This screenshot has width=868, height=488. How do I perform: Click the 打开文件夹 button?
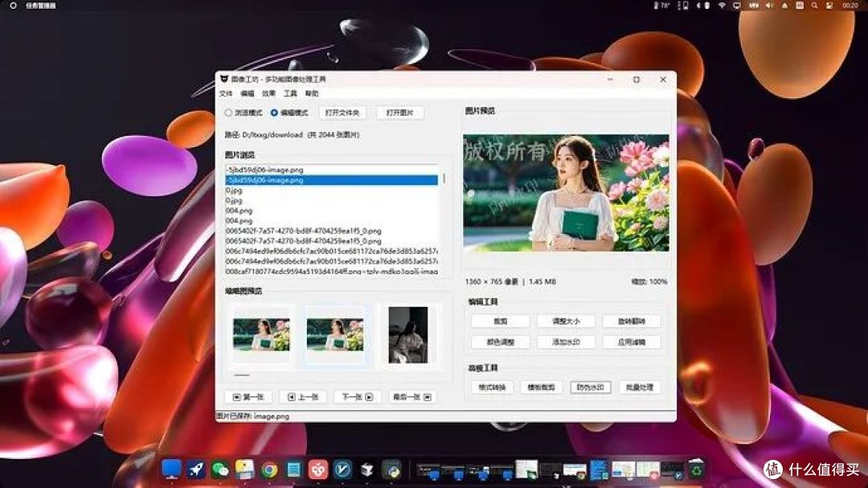pyautogui.click(x=342, y=113)
